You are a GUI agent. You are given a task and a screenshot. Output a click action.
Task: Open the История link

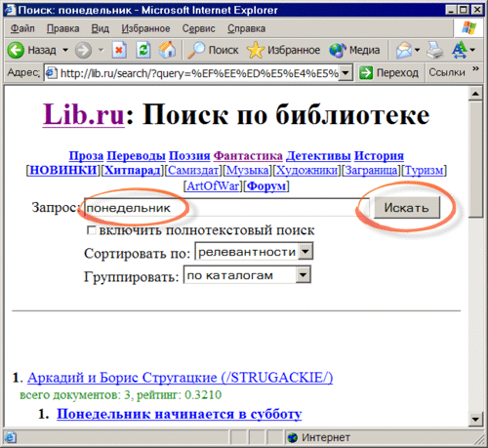(379, 155)
